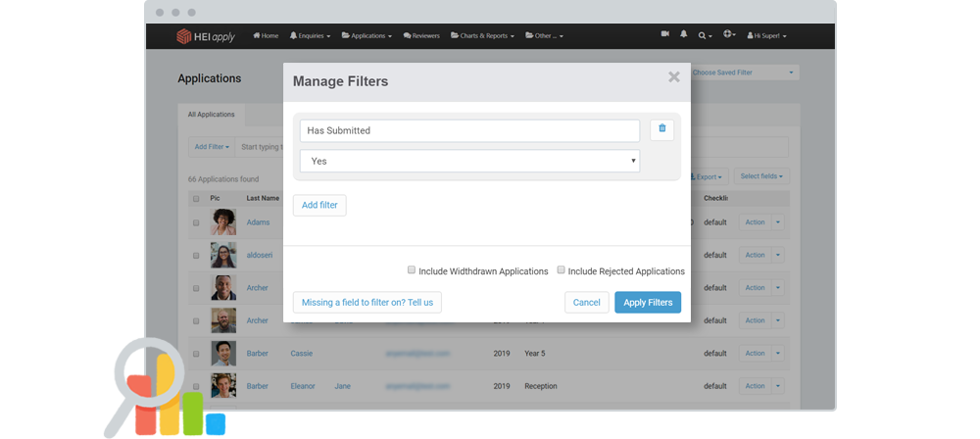Viewport: 980px width, 439px height.
Task: Open the Hi Super! user menu
Action: click(767, 36)
